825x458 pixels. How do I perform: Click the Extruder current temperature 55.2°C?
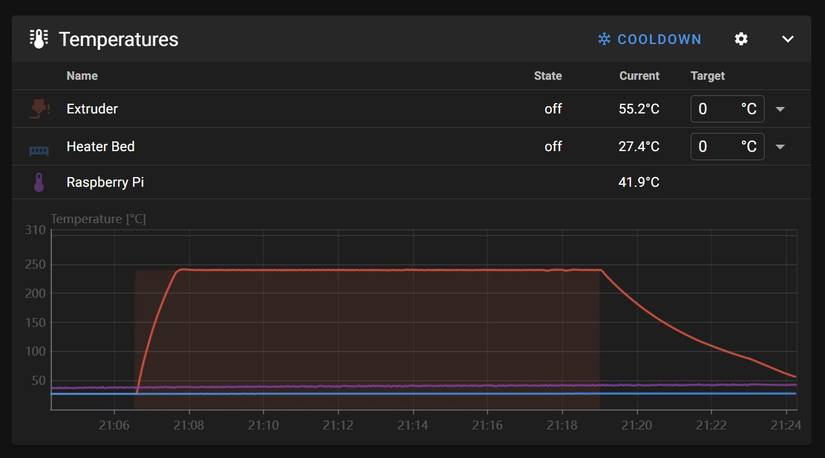[639, 109]
